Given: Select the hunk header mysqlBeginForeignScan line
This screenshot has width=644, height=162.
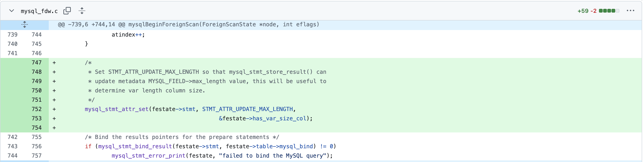Looking at the screenshot, I should click(x=189, y=25).
